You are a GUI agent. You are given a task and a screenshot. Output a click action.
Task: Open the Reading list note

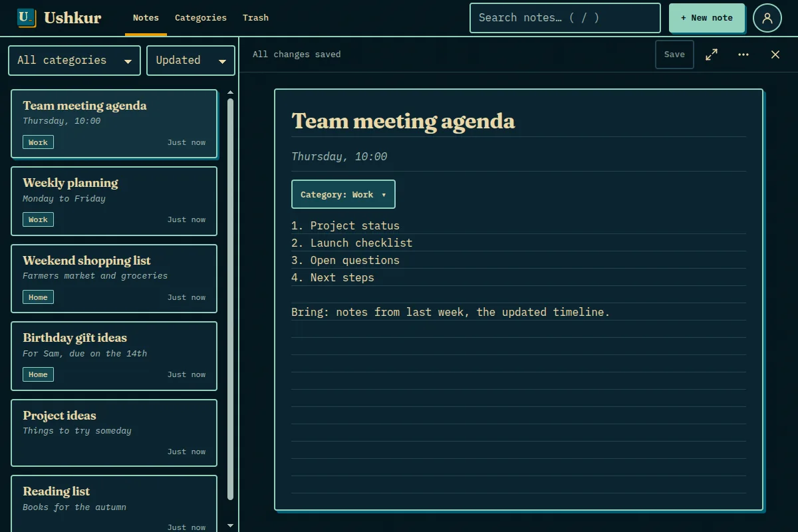click(x=114, y=503)
